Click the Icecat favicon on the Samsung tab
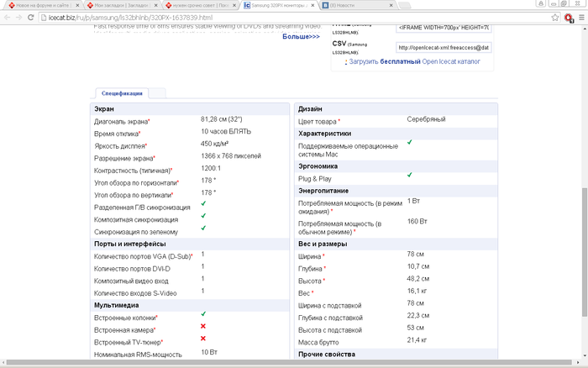This screenshot has width=588, height=368. coord(247,6)
